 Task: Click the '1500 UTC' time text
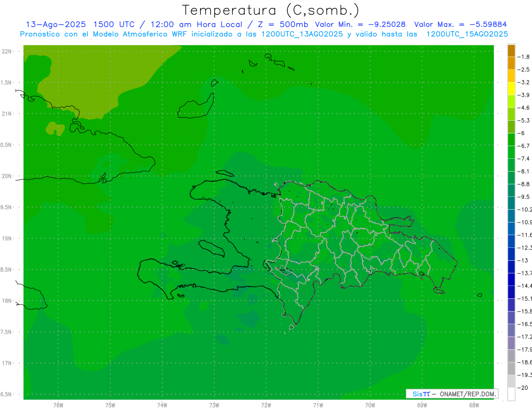(114, 24)
